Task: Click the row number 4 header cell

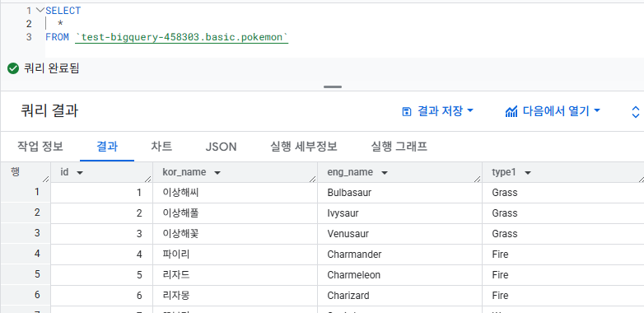Action: tap(26, 255)
